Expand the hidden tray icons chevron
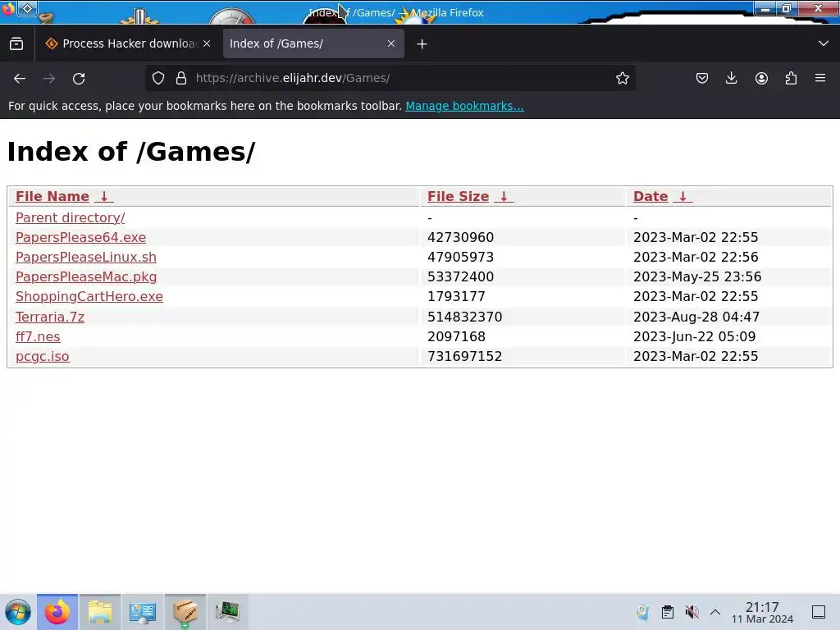Viewport: 840px width, 630px height. click(715, 612)
